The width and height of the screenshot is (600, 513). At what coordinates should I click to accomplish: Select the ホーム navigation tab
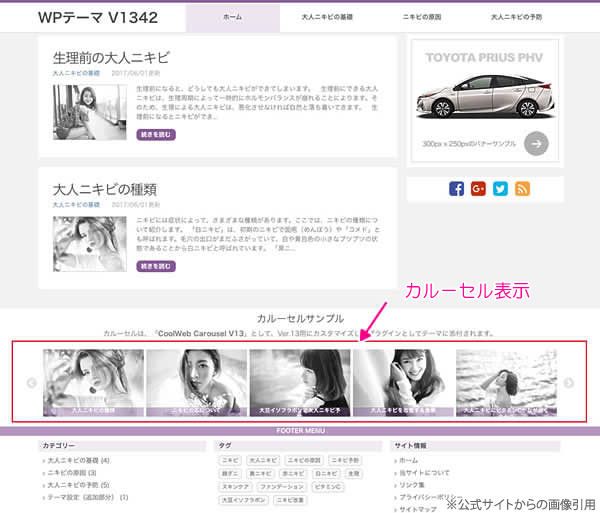233,17
